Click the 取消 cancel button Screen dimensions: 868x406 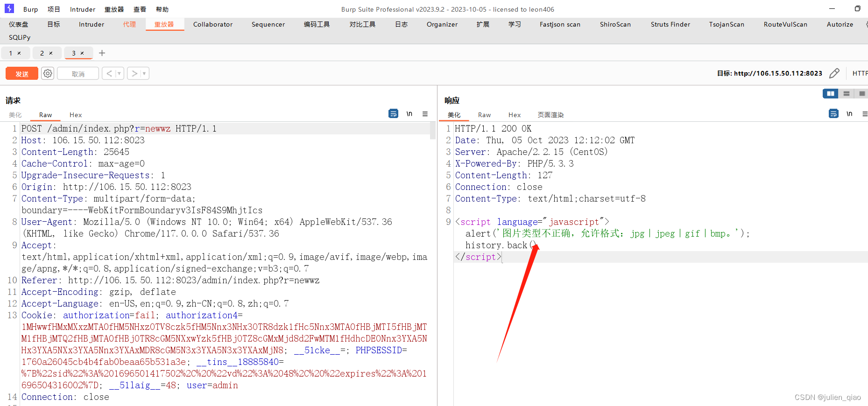78,74
